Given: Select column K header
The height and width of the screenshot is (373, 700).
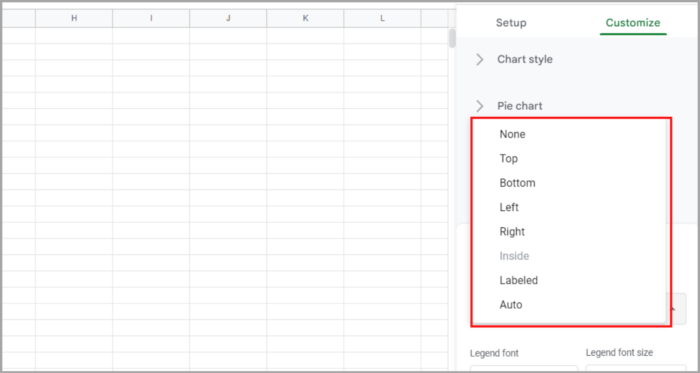Looking at the screenshot, I should [x=305, y=18].
